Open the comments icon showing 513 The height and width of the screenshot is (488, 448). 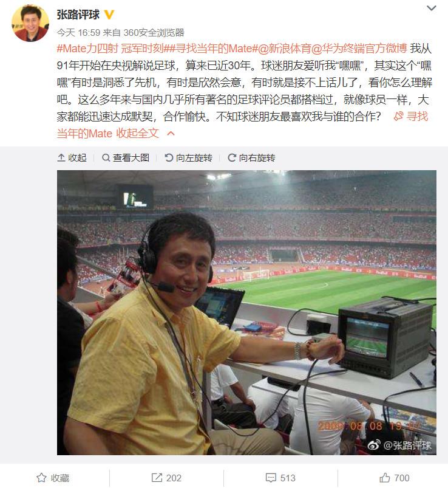pos(271,478)
